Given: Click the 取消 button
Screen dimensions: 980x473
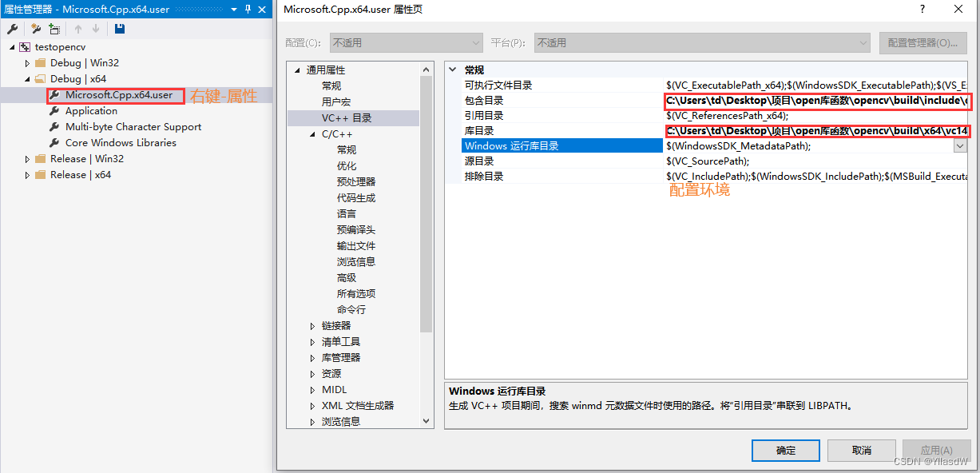Looking at the screenshot, I should pyautogui.click(x=862, y=451).
